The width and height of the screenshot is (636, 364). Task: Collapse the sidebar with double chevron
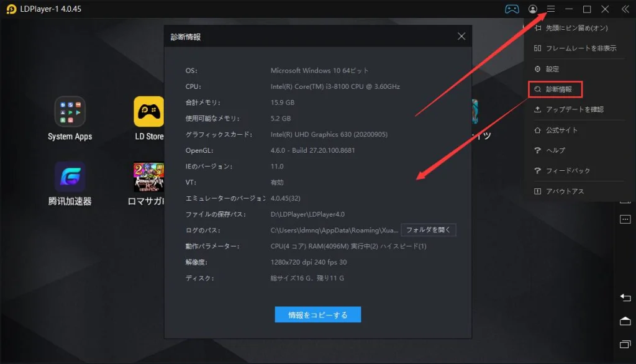point(625,9)
